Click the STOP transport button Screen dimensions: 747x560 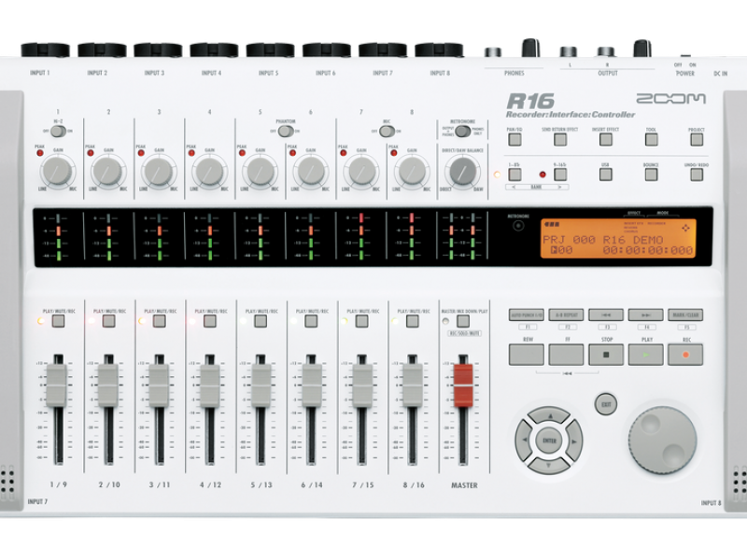click(606, 355)
